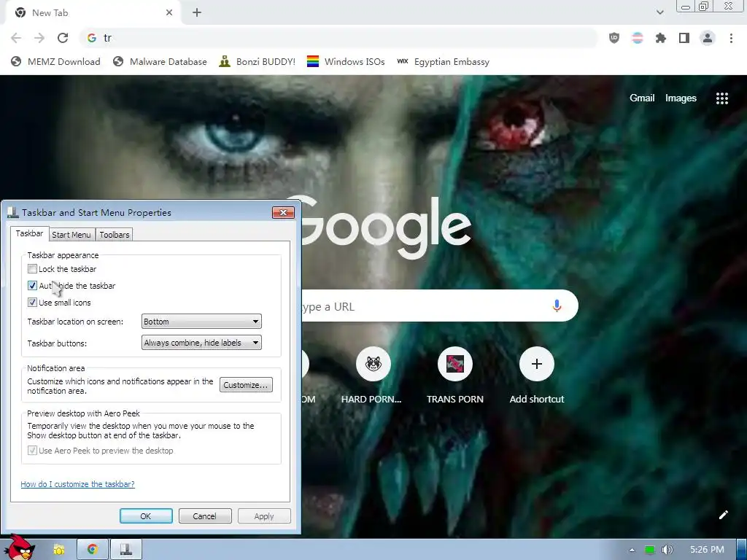Start voice search with the microphone
Viewport: 747px width, 560px height.
pos(557,306)
